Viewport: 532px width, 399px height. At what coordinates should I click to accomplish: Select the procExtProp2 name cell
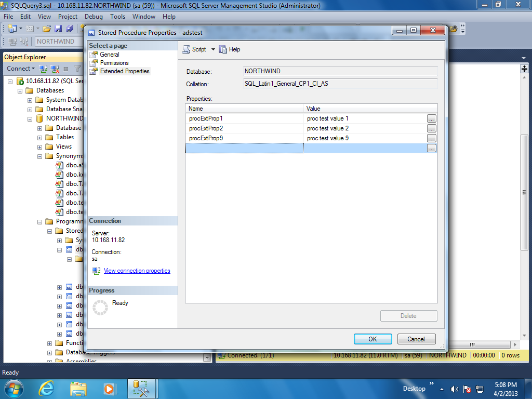tap(244, 128)
